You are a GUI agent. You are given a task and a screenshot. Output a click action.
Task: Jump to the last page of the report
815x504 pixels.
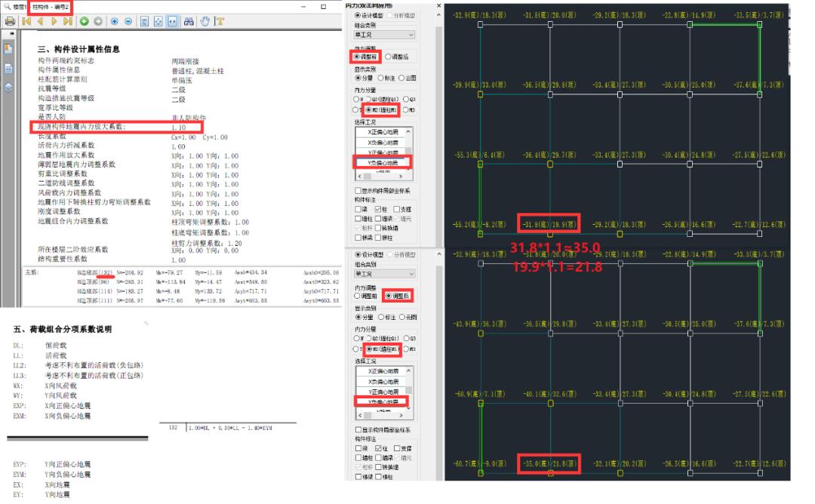point(67,21)
